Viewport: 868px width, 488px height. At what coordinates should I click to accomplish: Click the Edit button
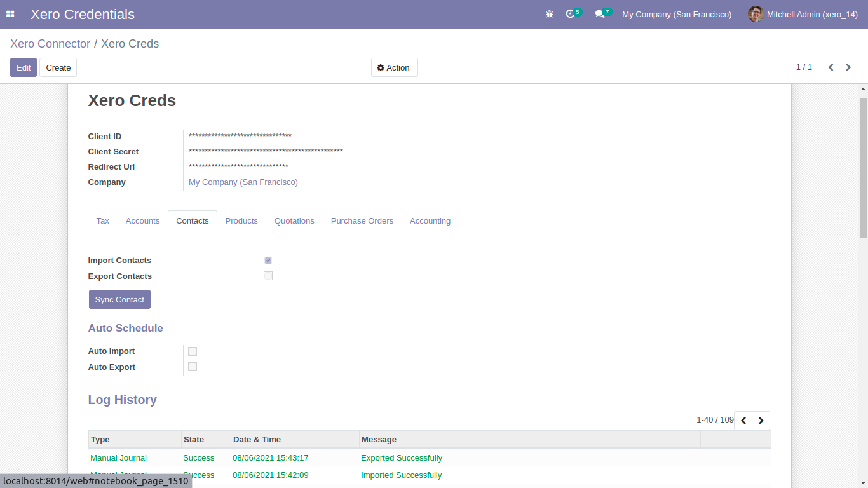coord(24,67)
